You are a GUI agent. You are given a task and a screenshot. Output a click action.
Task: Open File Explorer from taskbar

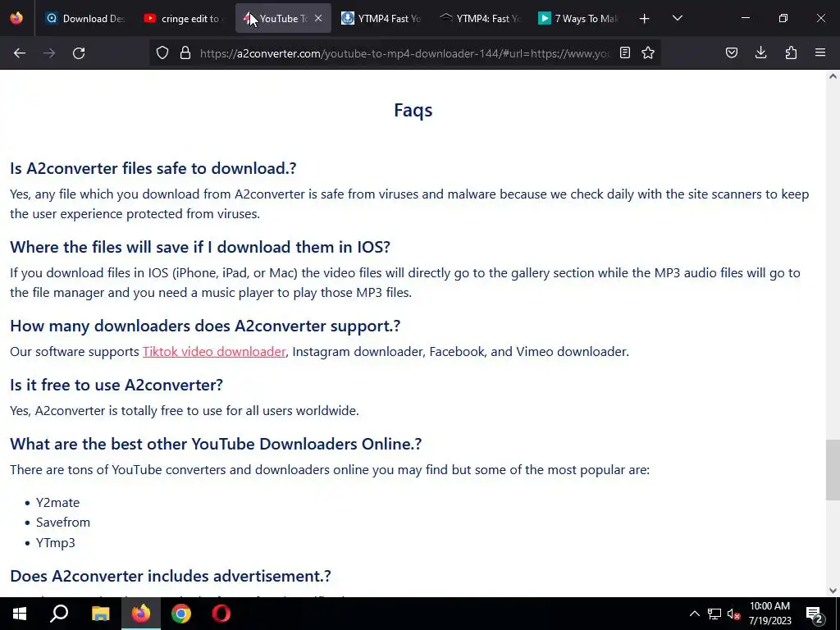click(100, 614)
